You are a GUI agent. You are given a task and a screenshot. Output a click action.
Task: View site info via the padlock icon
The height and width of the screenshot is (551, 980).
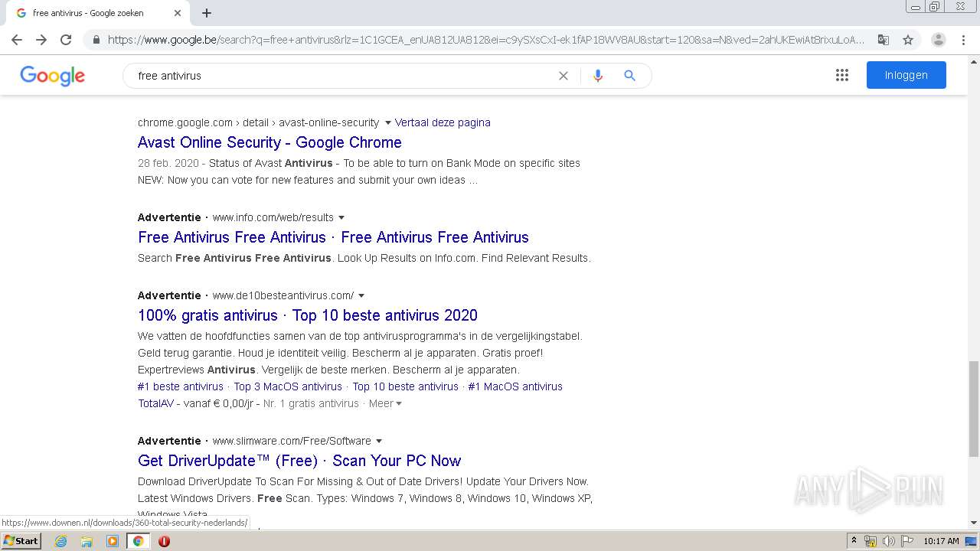pyautogui.click(x=96, y=40)
